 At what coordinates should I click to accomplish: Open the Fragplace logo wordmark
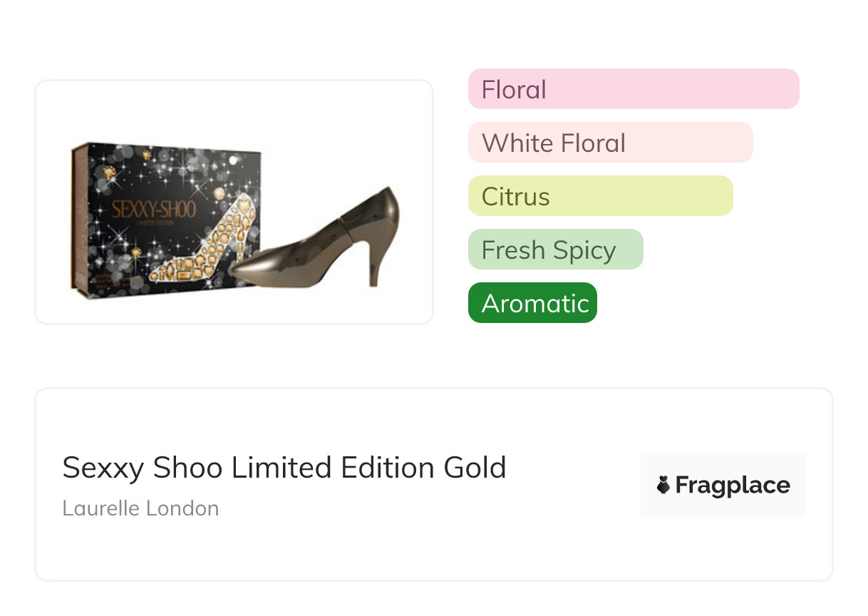732,486
